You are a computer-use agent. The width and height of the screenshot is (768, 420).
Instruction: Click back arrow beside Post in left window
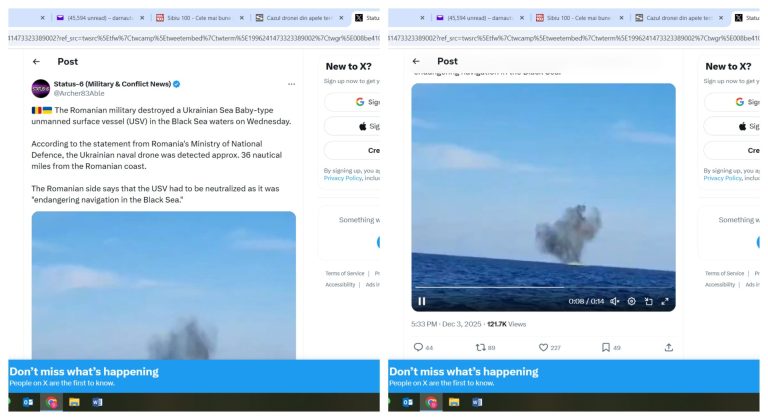pyautogui.click(x=37, y=61)
